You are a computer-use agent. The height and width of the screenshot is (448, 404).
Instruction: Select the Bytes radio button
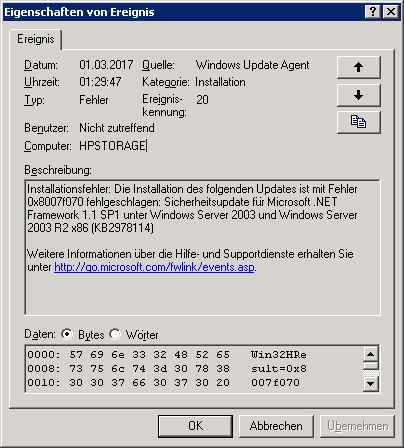67,334
